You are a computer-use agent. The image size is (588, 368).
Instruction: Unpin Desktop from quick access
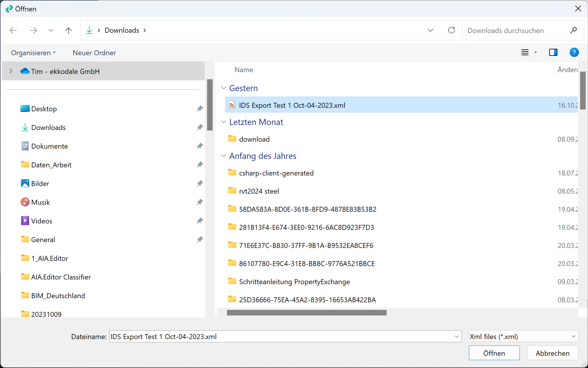coord(199,109)
